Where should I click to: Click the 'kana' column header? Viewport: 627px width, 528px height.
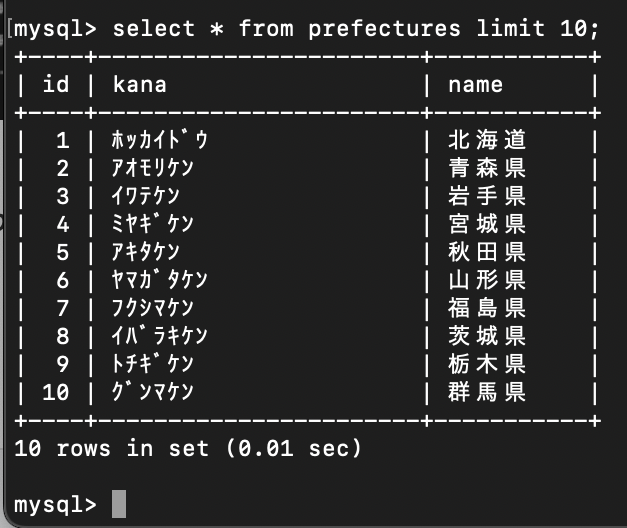139,84
